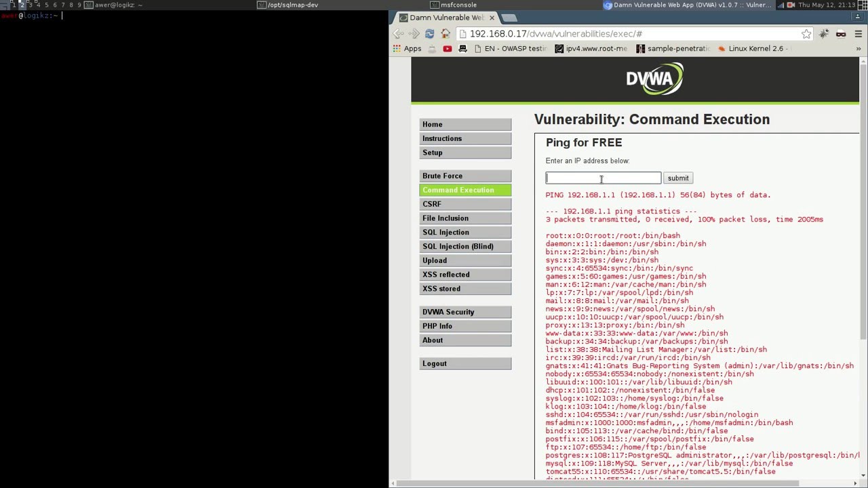Click the Ping for FREE heading
The width and height of the screenshot is (868, 488).
coord(584,142)
